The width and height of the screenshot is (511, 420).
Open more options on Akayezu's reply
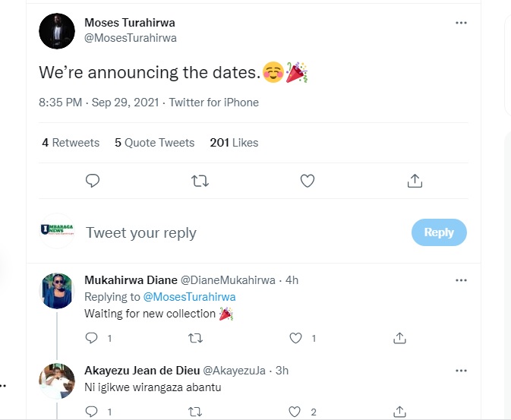(461, 370)
